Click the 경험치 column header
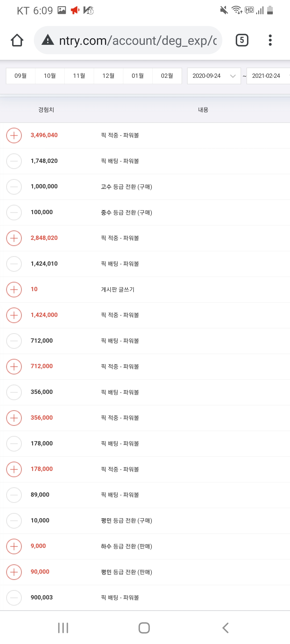290x644 pixels. [46, 110]
